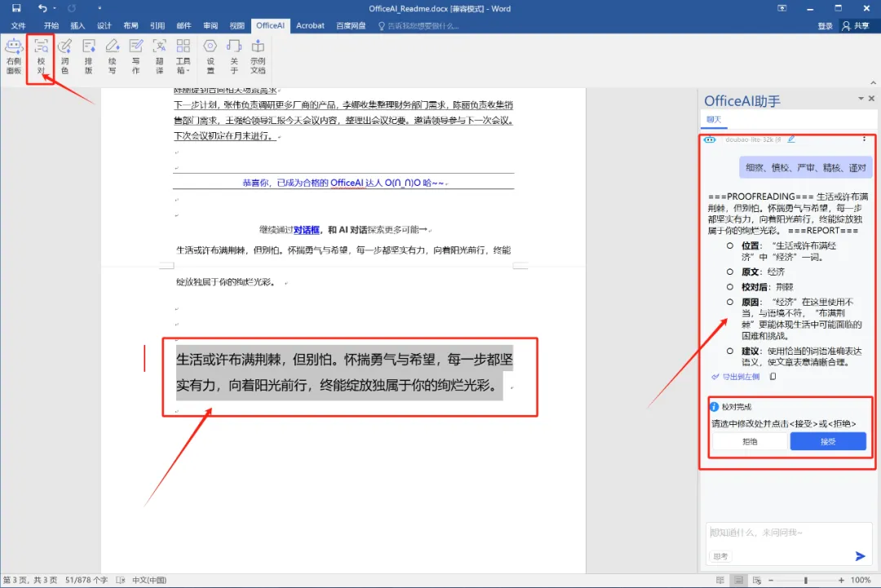Select the 聊天 tab in assistant pane
The image size is (881, 588).
point(714,120)
